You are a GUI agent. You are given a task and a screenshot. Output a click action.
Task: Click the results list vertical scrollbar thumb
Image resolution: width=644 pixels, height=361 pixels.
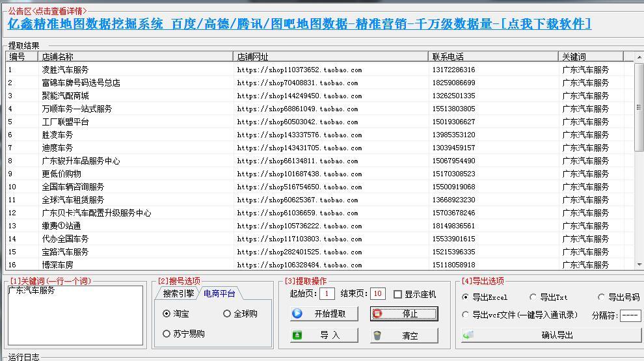coord(639,107)
